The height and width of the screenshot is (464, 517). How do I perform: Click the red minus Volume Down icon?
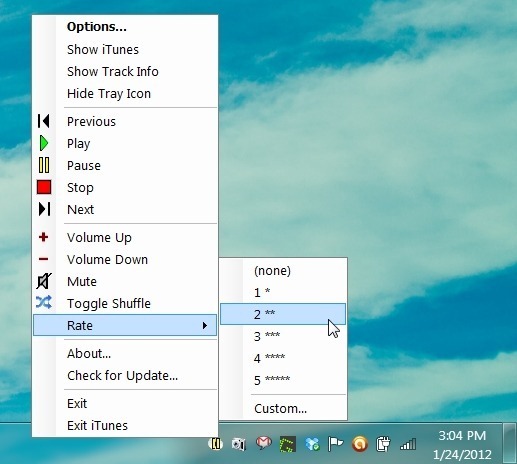click(43, 259)
